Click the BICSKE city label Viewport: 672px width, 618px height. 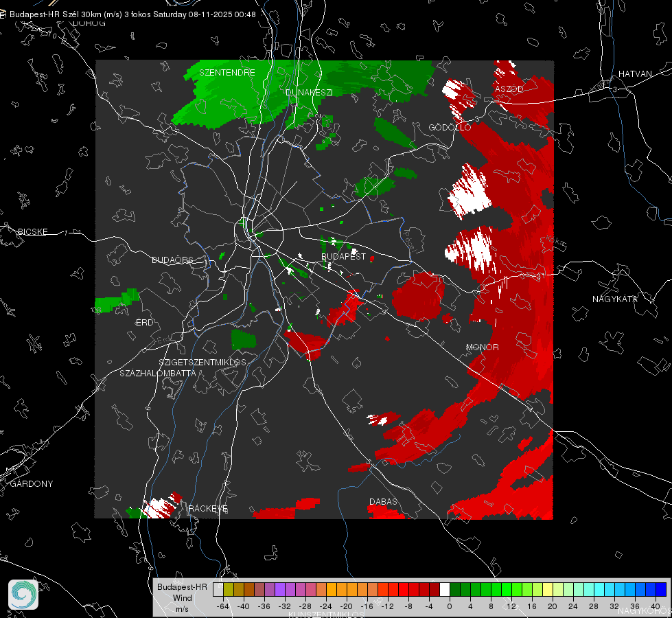tap(33, 231)
